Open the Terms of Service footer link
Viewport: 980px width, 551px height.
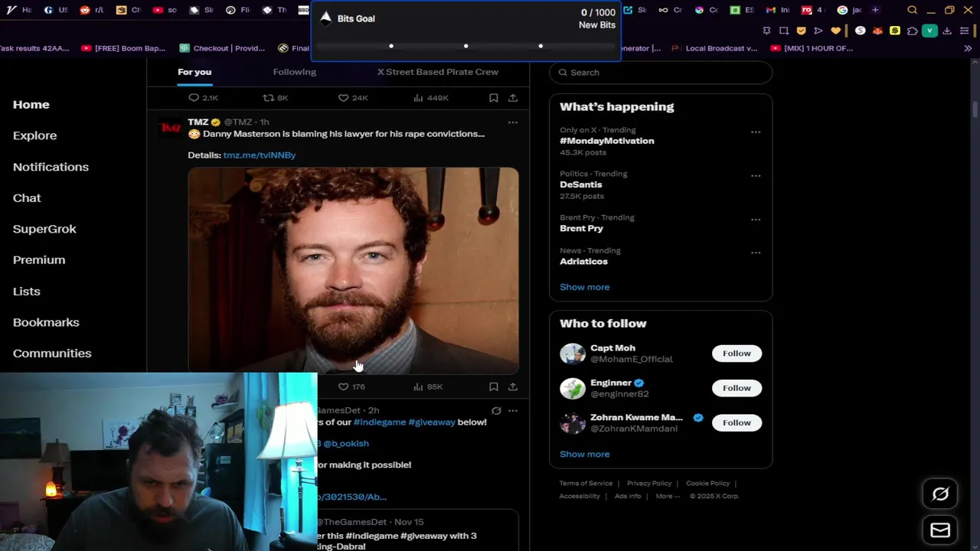coord(586,484)
